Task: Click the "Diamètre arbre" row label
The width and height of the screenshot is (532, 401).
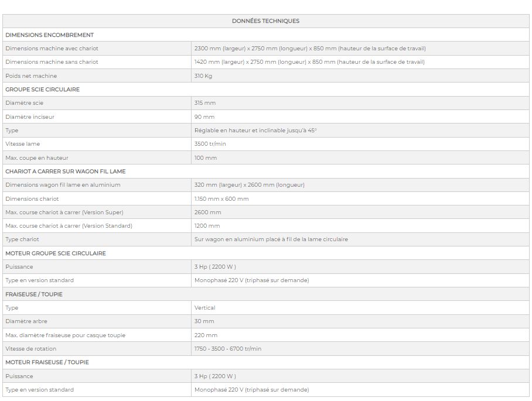Action: point(26,321)
